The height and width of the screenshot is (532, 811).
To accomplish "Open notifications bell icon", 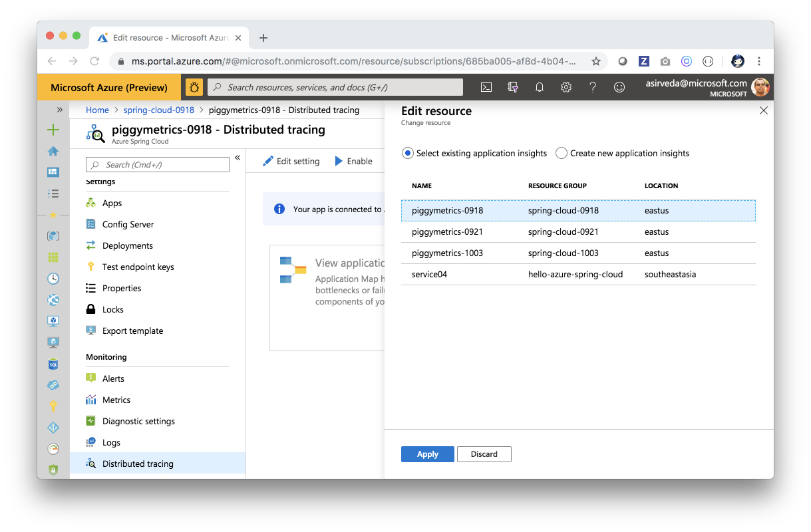I will coord(540,87).
